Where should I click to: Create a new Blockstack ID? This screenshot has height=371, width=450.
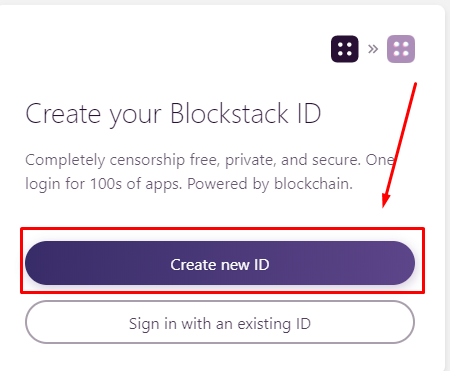220,263
